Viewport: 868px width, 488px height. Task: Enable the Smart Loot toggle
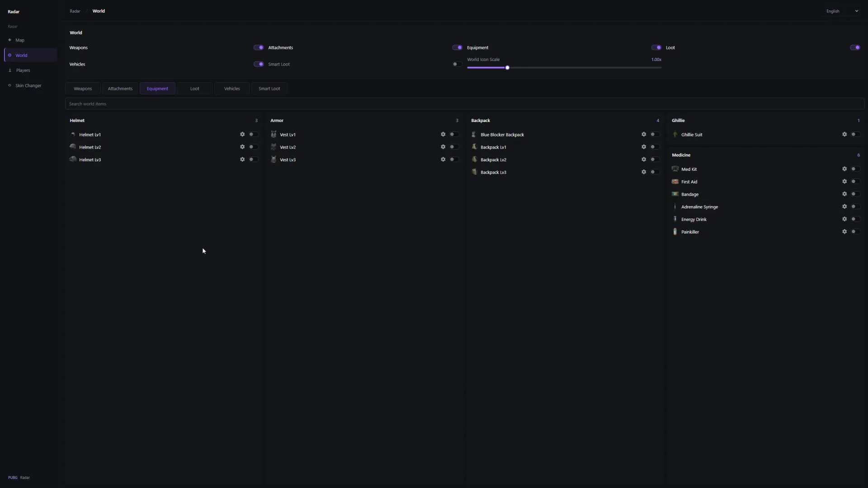point(457,64)
